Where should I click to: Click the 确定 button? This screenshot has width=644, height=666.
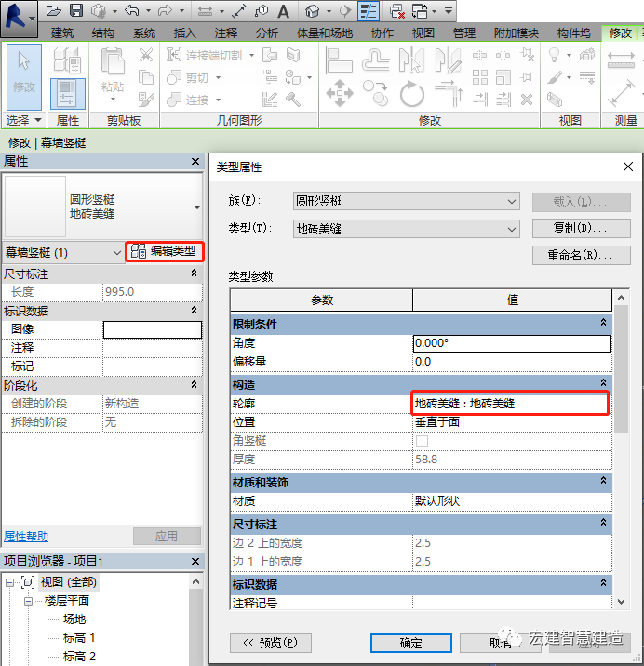point(410,643)
